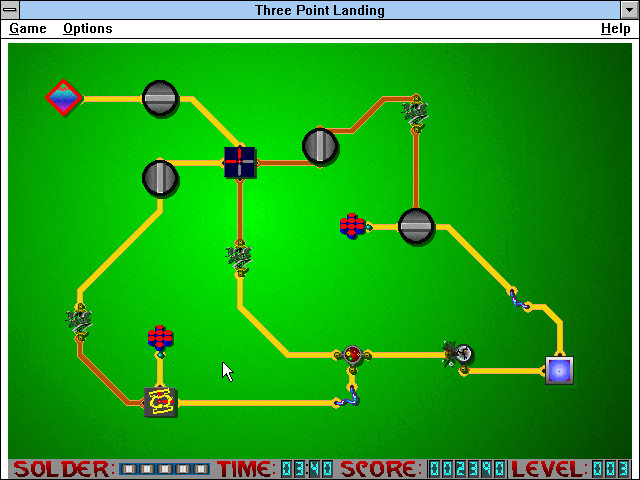Solder the tangled wire break on the top-right orange trace
This screenshot has width=640, height=480.
click(416, 113)
